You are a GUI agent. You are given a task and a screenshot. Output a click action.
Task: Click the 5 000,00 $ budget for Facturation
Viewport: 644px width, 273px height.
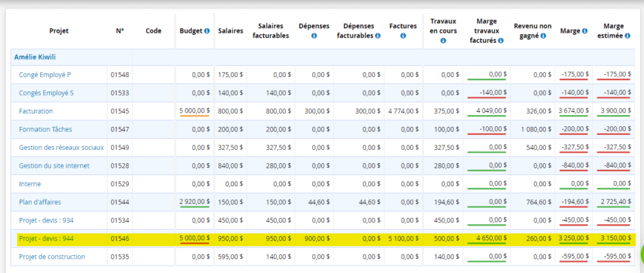(x=195, y=111)
